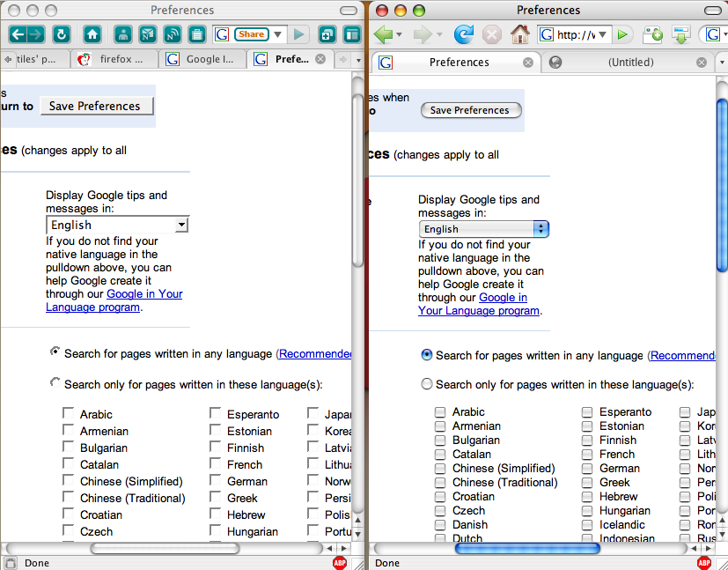The height and width of the screenshot is (570, 728).
Task: Click the orange Share button in URL bar
Action: (252, 33)
